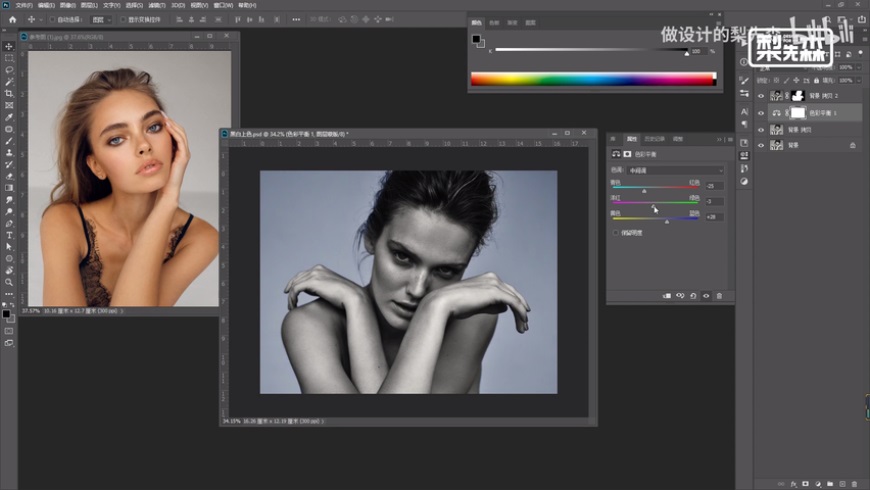Select the Move tool in the toolbar
Image resolution: width=870 pixels, height=490 pixels.
(x=9, y=47)
